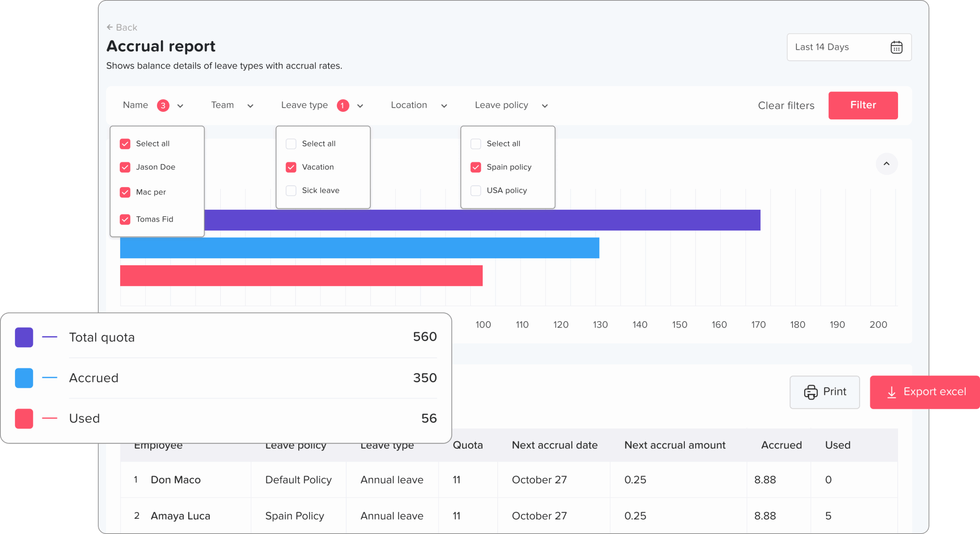Click the calendar icon in date field
This screenshot has height=534, width=980.
coord(896,47)
